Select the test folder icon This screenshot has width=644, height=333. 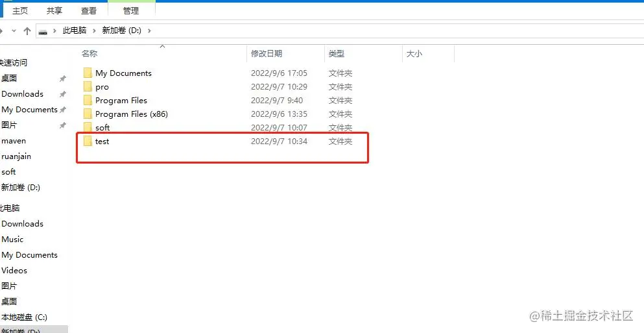coord(88,142)
